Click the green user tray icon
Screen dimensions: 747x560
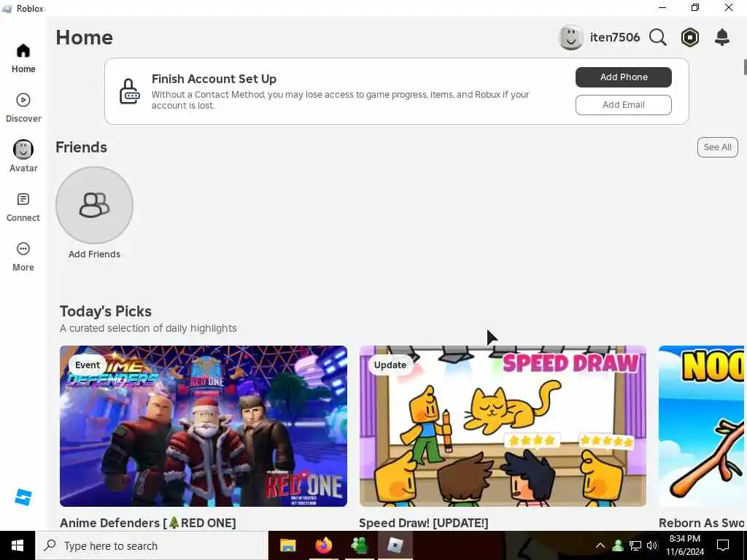(x=618, y=545)
